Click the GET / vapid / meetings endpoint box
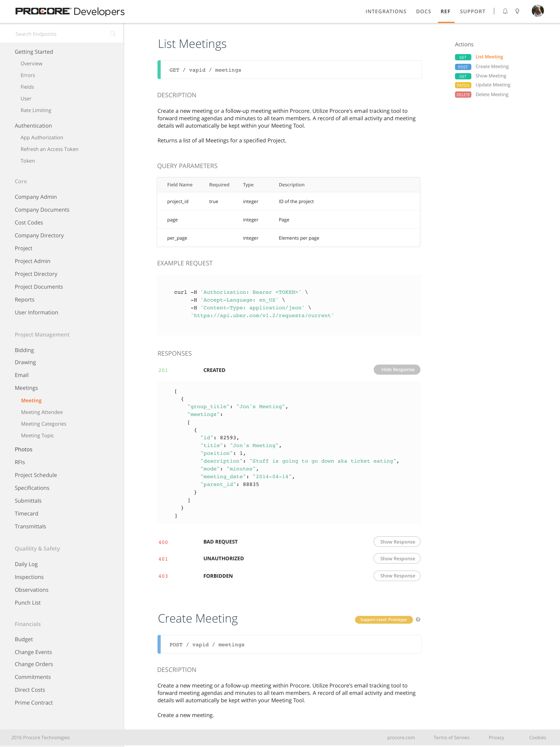560x747 pixels. (289, 70)
